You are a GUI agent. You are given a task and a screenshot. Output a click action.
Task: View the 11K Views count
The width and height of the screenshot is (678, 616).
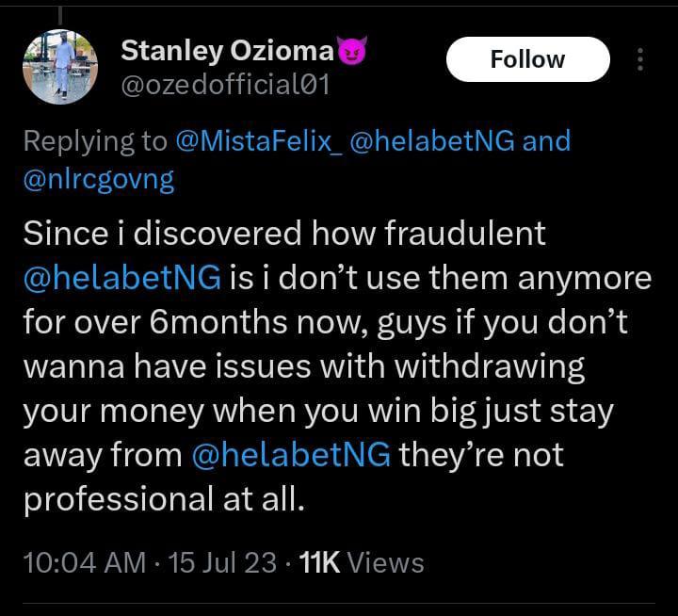point(361,563)
